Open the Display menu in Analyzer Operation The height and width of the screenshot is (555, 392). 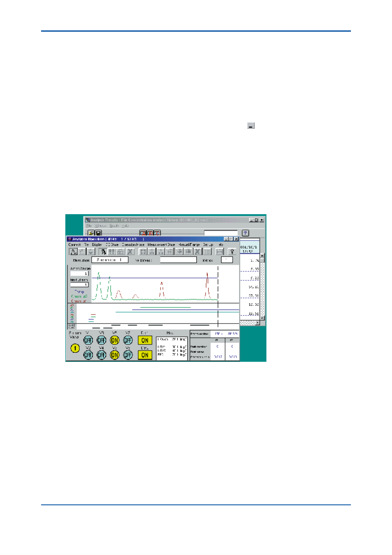(x=97, y=245)
